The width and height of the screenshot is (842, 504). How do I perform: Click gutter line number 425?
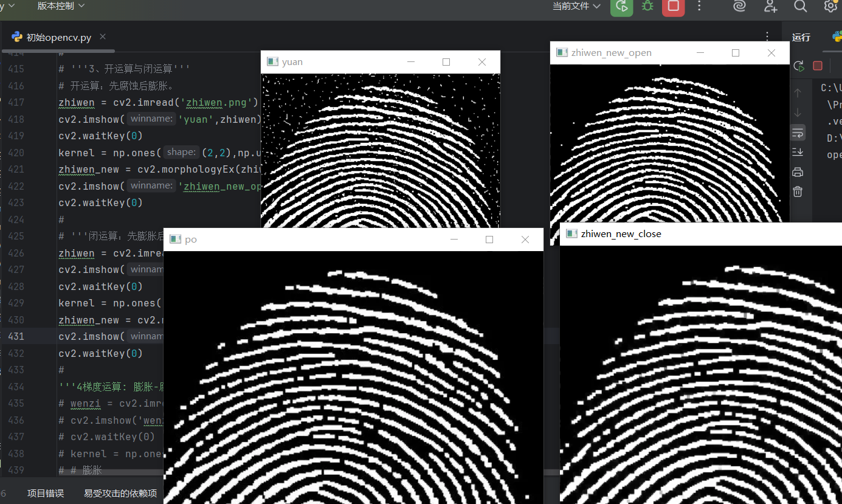point(16,236)
